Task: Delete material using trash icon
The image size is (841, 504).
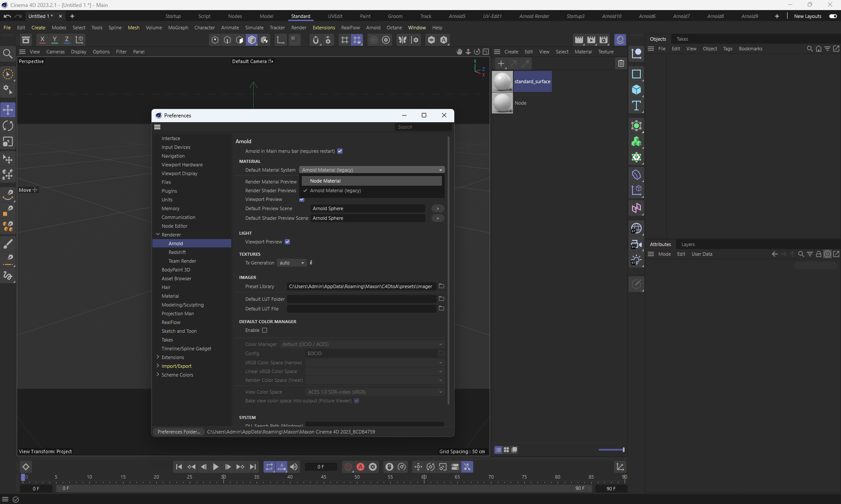Action: [x=621, y=63]
